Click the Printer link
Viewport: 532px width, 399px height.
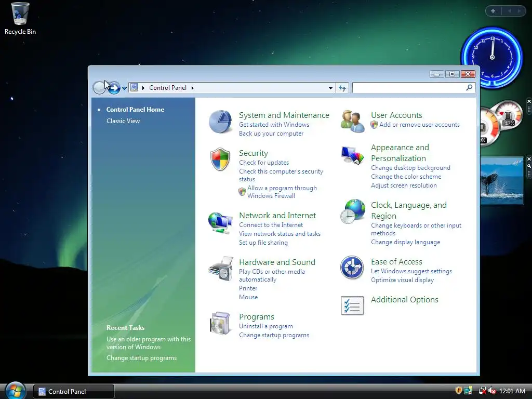click(248, 288)
